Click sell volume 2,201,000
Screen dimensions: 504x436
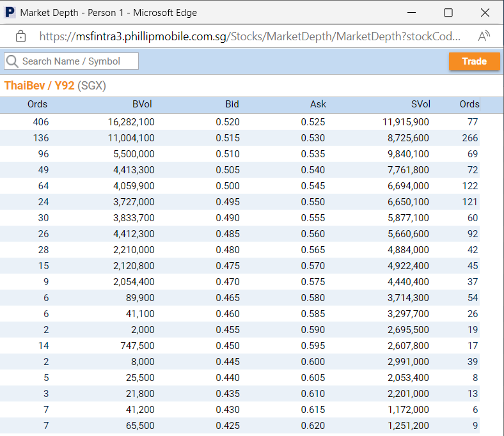point(408,394)
